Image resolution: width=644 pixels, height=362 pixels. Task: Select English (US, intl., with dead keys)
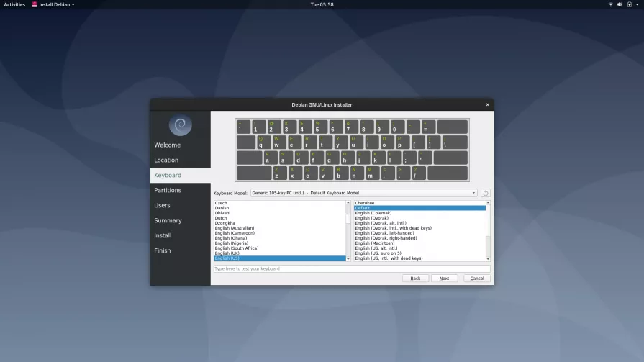tap(419, 258)
